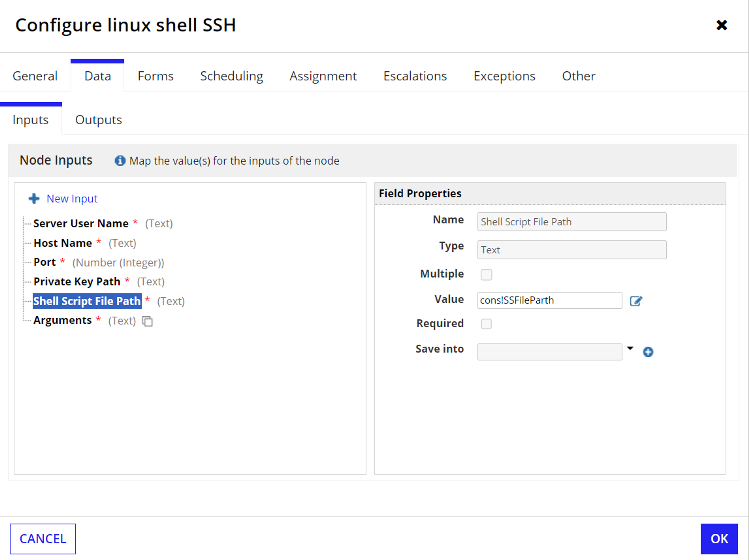The width and height of the screenshot is (749, 560).
Task: Switch to the Outputs sub-tab
Action: (99, 120)
